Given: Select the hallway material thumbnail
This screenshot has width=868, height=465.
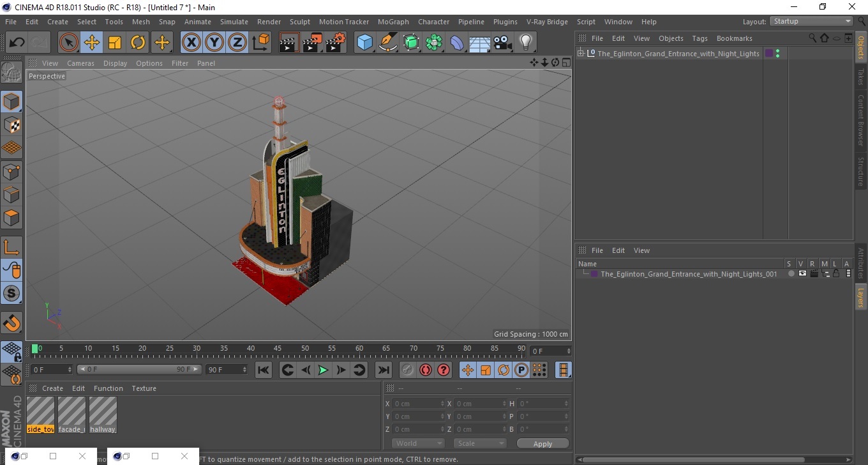Looking at the screenshot, I should tap(103, 415).
